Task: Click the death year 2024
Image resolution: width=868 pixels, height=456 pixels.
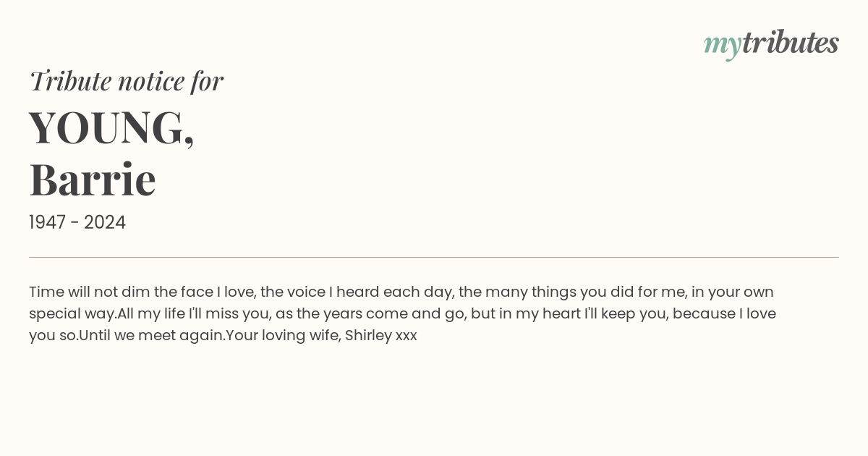Action: coord(105,222)
